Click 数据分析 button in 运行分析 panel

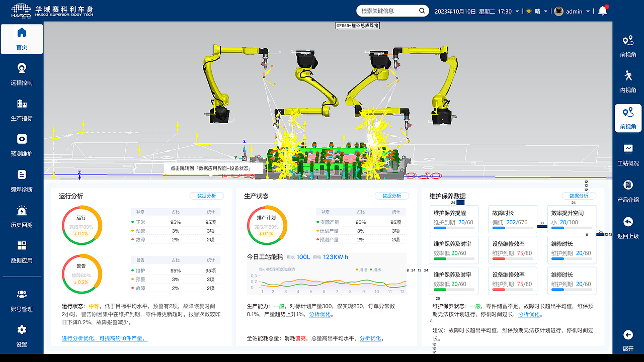(206, 196)
